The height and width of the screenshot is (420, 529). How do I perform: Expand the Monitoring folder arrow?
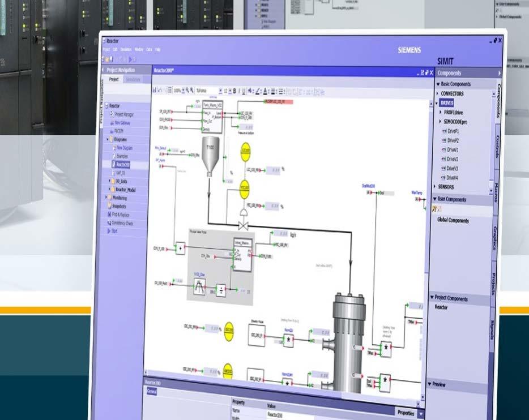106,198
